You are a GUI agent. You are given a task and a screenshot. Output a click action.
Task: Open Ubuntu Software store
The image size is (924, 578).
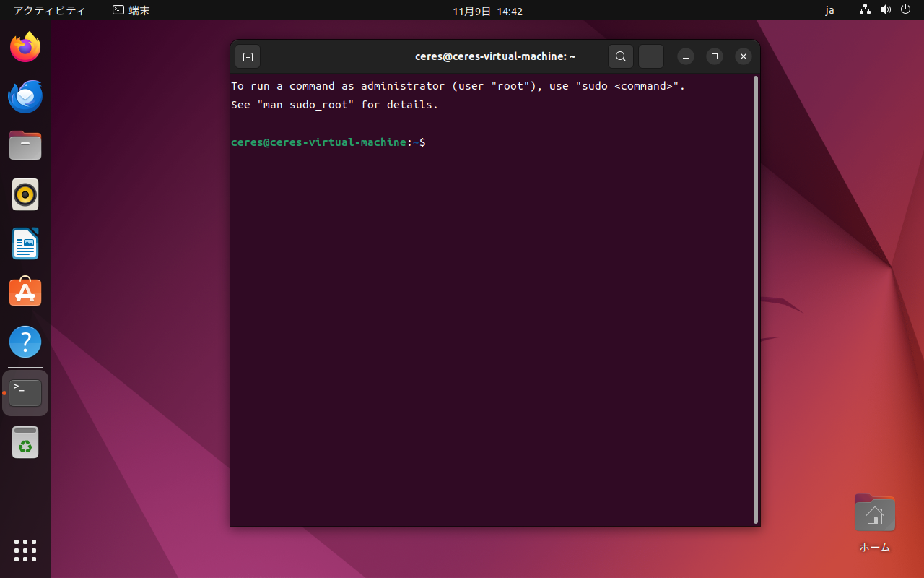coord(25,293)
